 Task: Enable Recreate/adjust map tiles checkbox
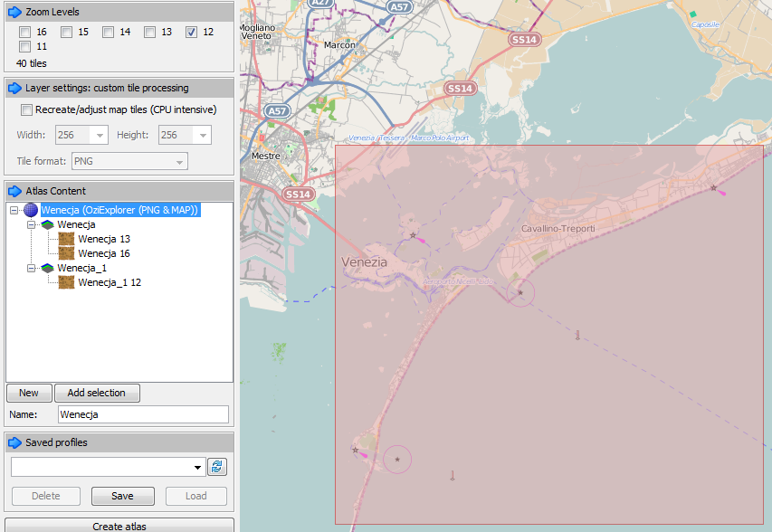(x=26, y=109)
